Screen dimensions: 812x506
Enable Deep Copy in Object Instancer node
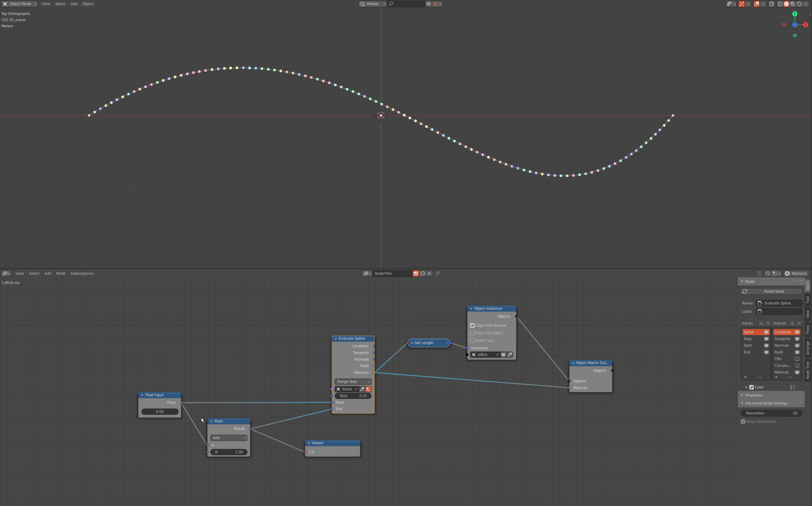tap(473, 340)
